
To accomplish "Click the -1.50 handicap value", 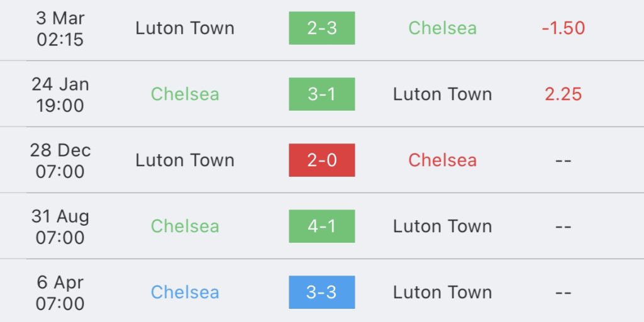I will [x=563, y=28].
